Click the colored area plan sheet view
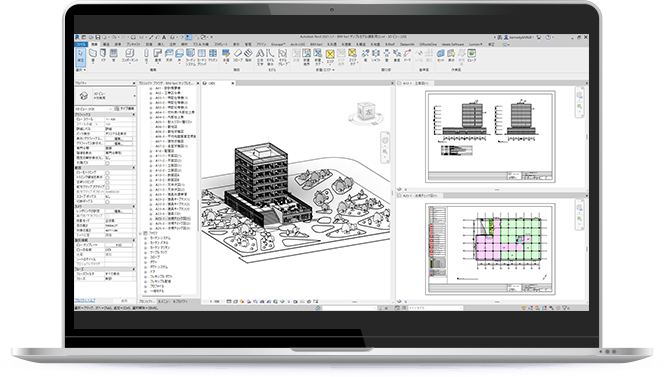664x377 pixels. pos(490,249)
